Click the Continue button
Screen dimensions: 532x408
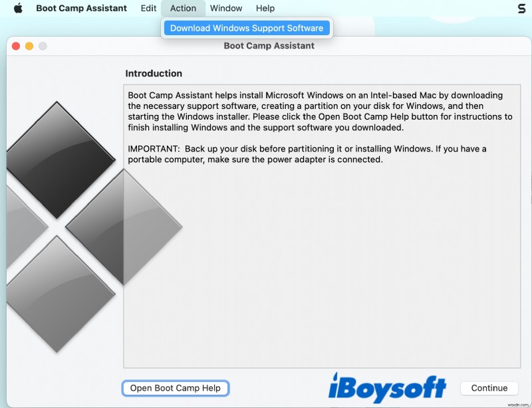pos(489,387)
